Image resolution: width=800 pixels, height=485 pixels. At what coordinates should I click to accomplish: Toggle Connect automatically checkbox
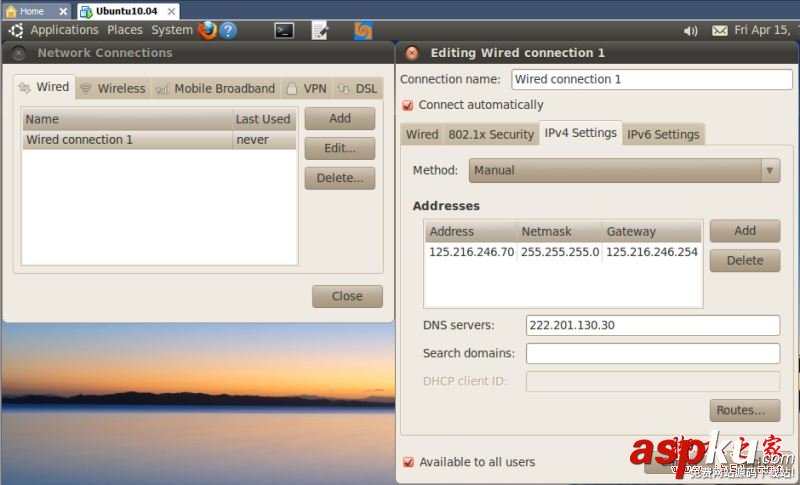pyautogui.click(x=407, y=105)
